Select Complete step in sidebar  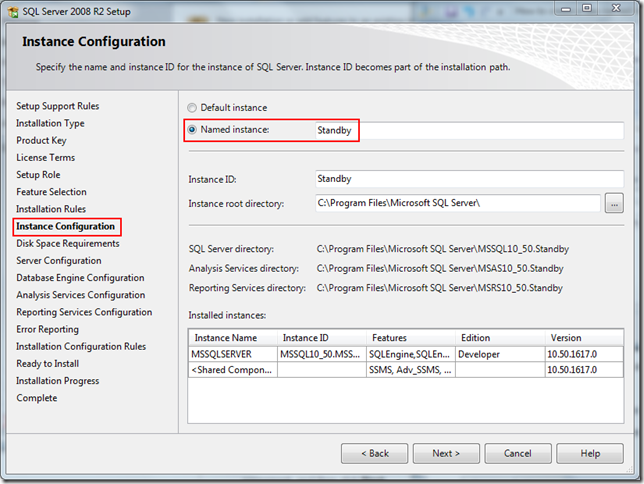37,398
